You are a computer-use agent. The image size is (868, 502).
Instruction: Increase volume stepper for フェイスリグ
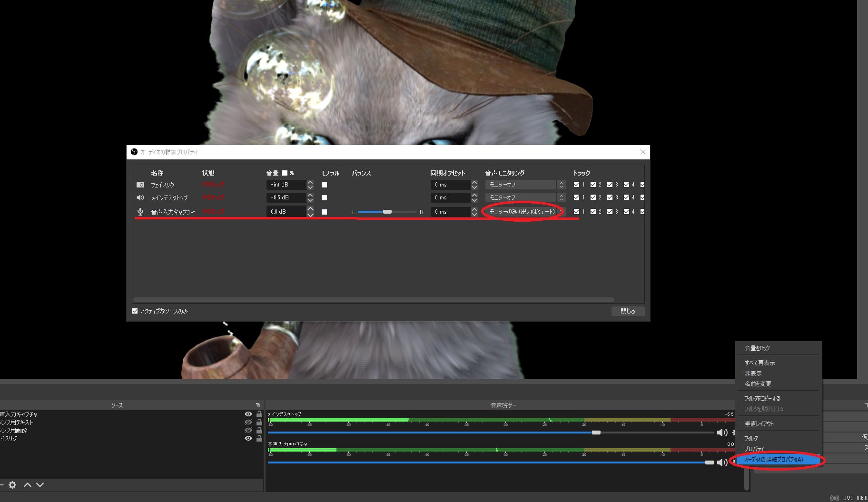coord(310,182)
